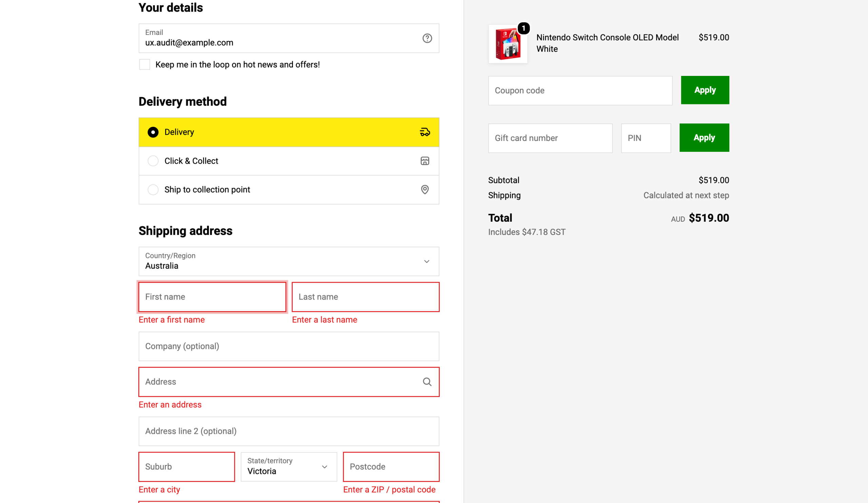Apply the gift card
The height and width of the screenshot is (503, 868).
pyautogui.click(x=704, y=138)
